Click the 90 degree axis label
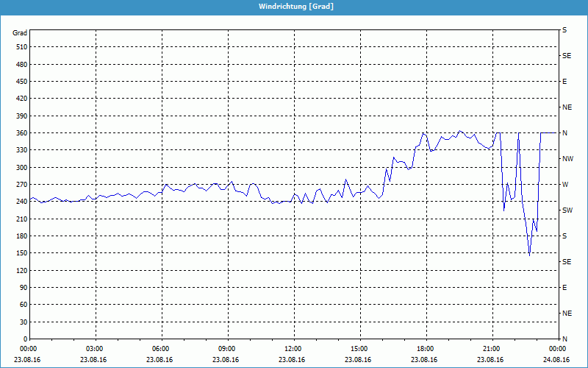The height and width of the screenshot is (368, 588). [x=22, y=287]
